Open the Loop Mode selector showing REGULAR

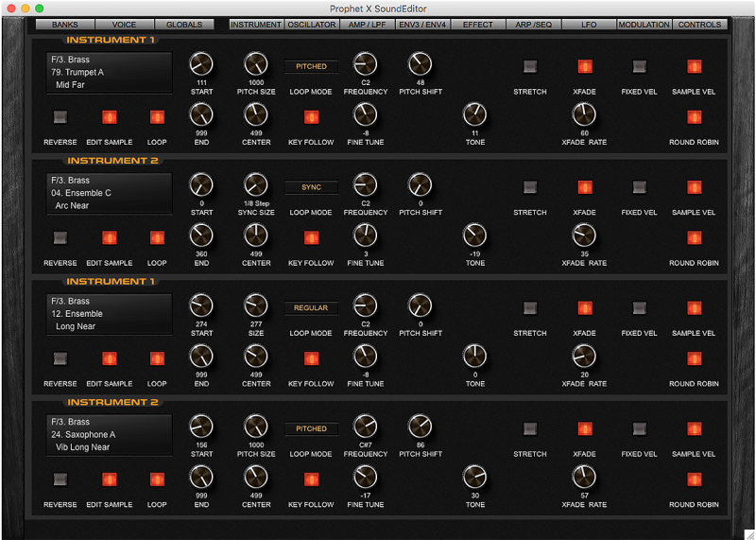tap(311, 307)
